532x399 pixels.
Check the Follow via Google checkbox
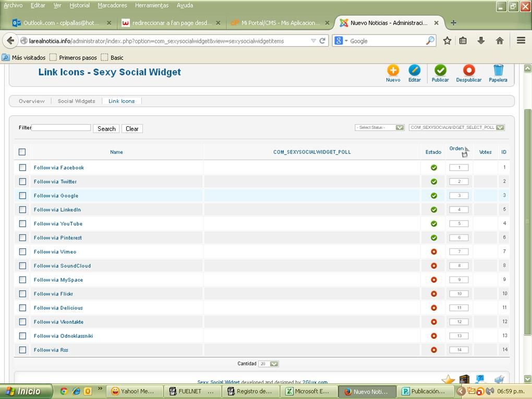[x=22, y=196]
